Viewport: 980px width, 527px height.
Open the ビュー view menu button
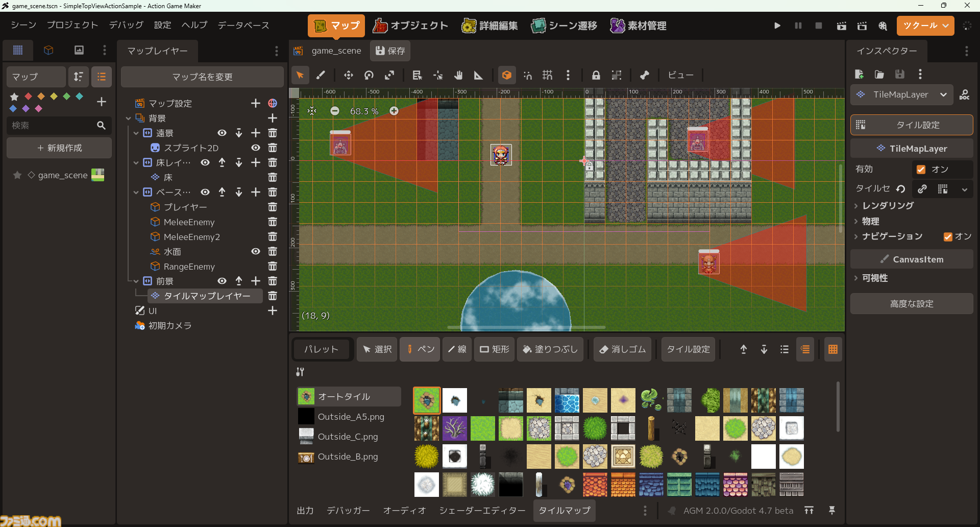coord(681,75)
